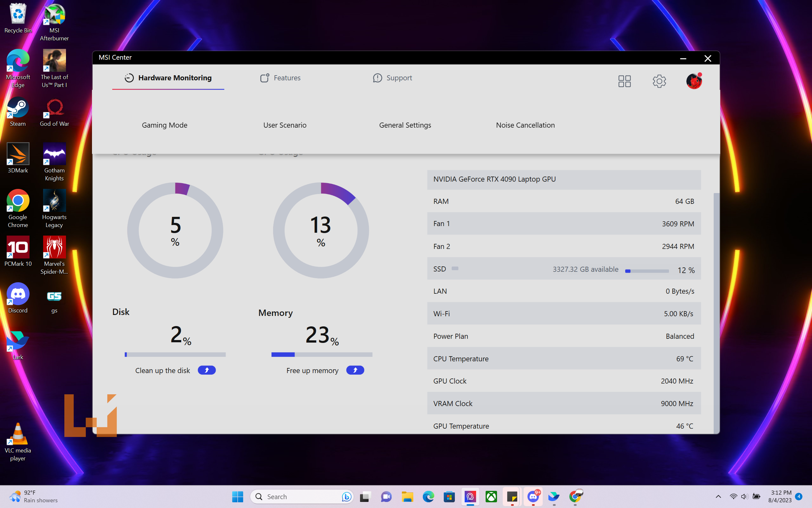Image resolution: width=812 pixels, height=508 pixels.
Task: Select Marvel's Spider-Man desktop shortcut
Action: (x=54, y=255)
